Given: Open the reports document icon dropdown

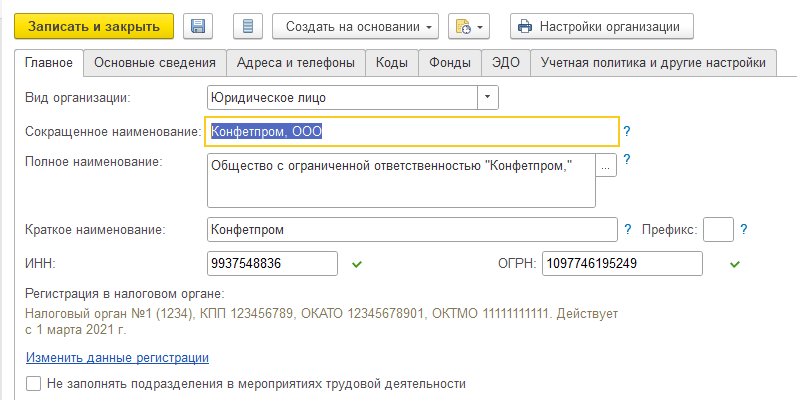Looking at the screenshot, I should (469, 26).
